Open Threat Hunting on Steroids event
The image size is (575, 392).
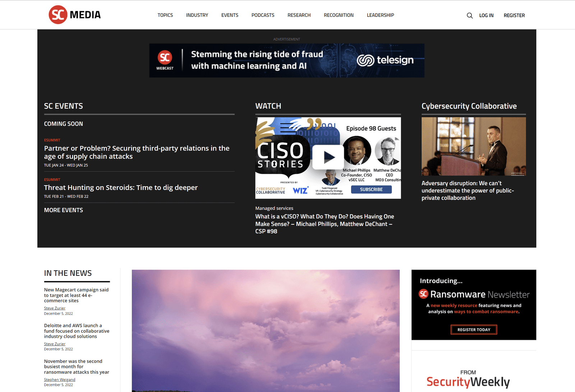(x=121, y=187)
